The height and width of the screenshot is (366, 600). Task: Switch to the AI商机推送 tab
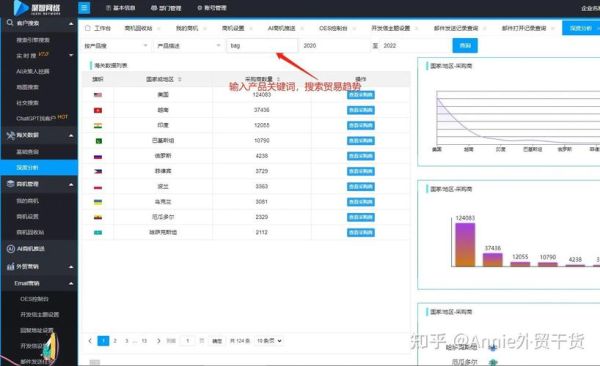click(x=282, y=28)
